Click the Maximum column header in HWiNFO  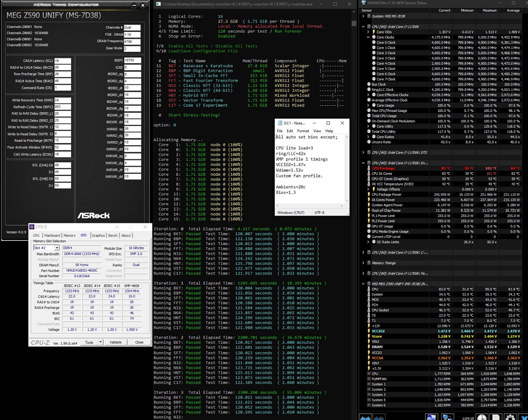coord(489,11)
